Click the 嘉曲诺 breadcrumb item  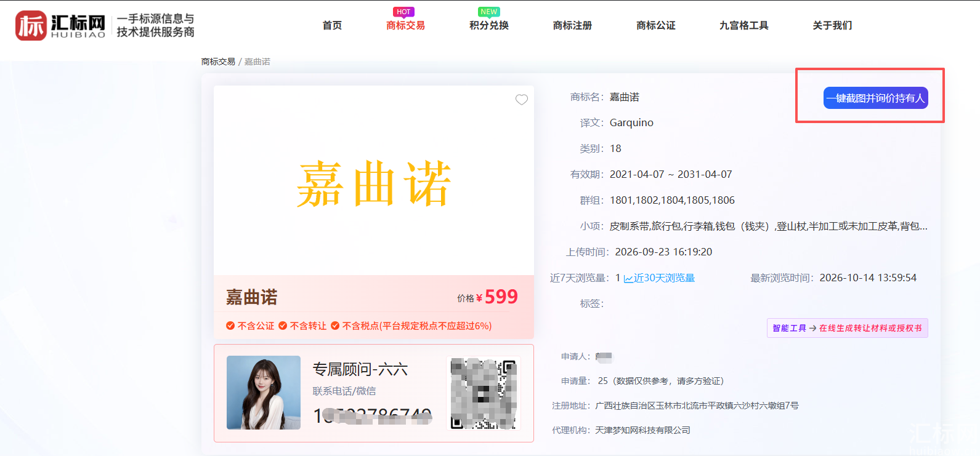click(x=257, y=62)
